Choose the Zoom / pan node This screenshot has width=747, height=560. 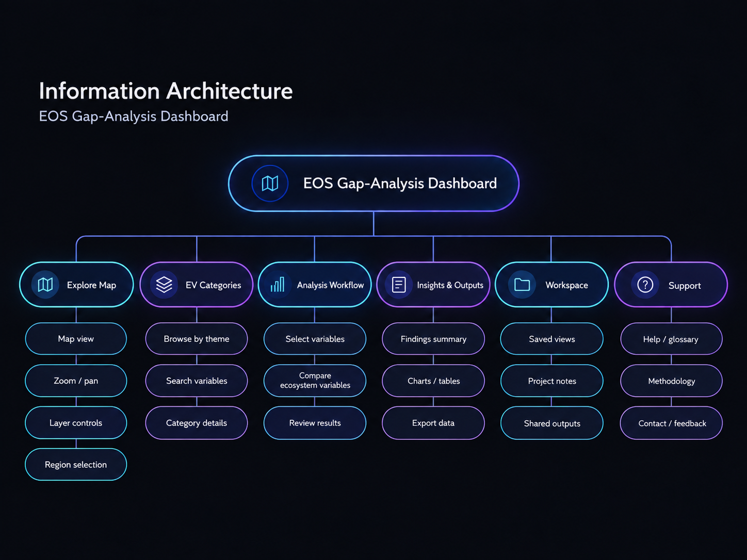tap(76, 381)
